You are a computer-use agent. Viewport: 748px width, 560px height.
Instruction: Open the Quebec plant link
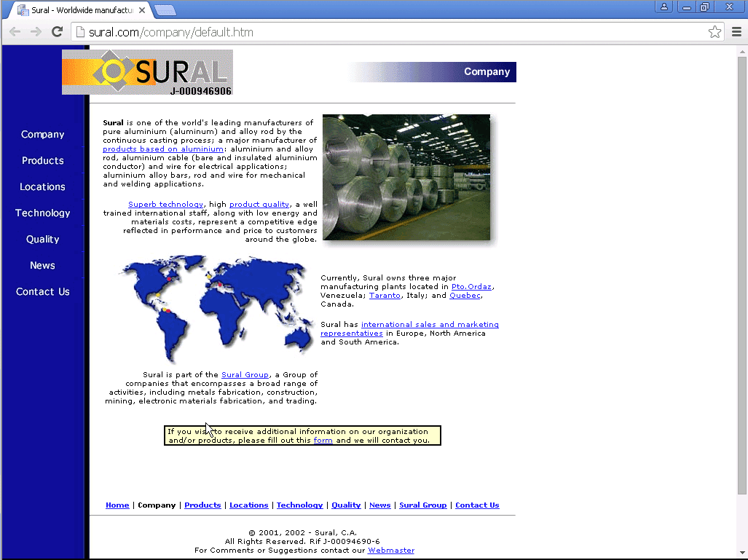click(465, 295)
